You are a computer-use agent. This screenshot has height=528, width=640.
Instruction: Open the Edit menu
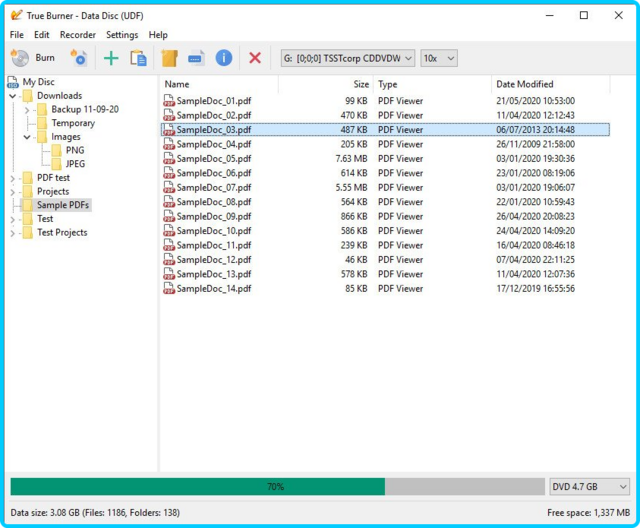[x=42, y=35]
